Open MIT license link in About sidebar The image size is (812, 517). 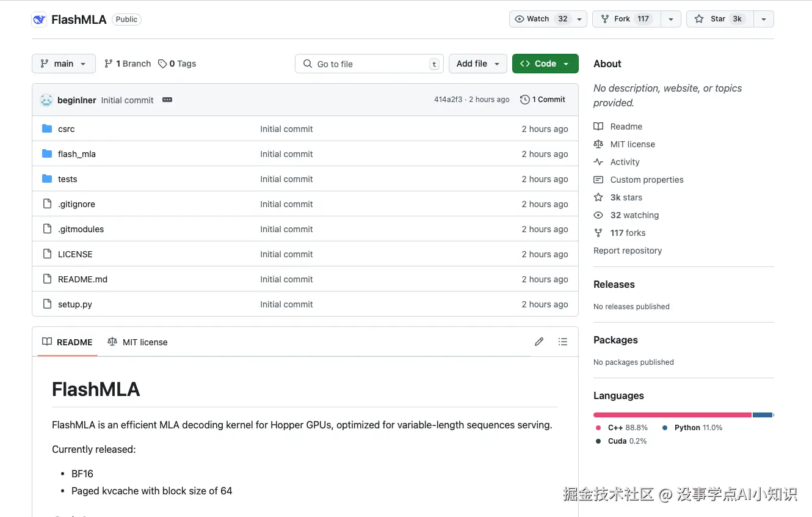tap(624, 144)
